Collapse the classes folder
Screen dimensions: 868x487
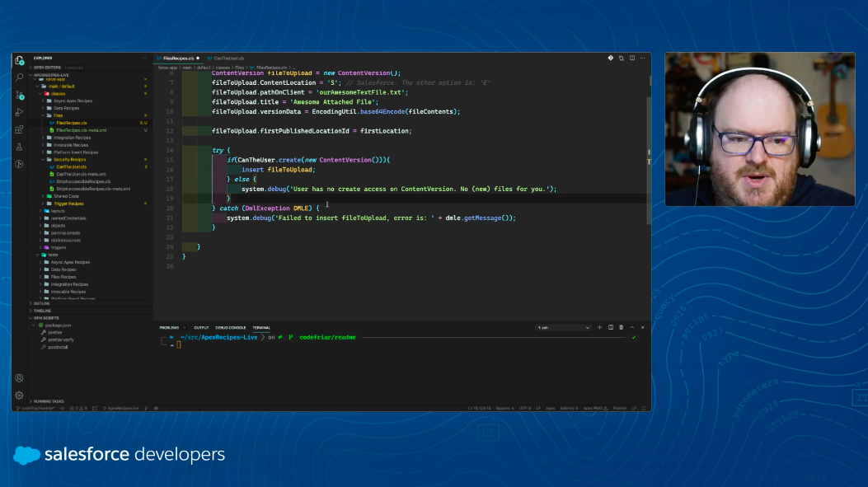click(x=58, y=93)
